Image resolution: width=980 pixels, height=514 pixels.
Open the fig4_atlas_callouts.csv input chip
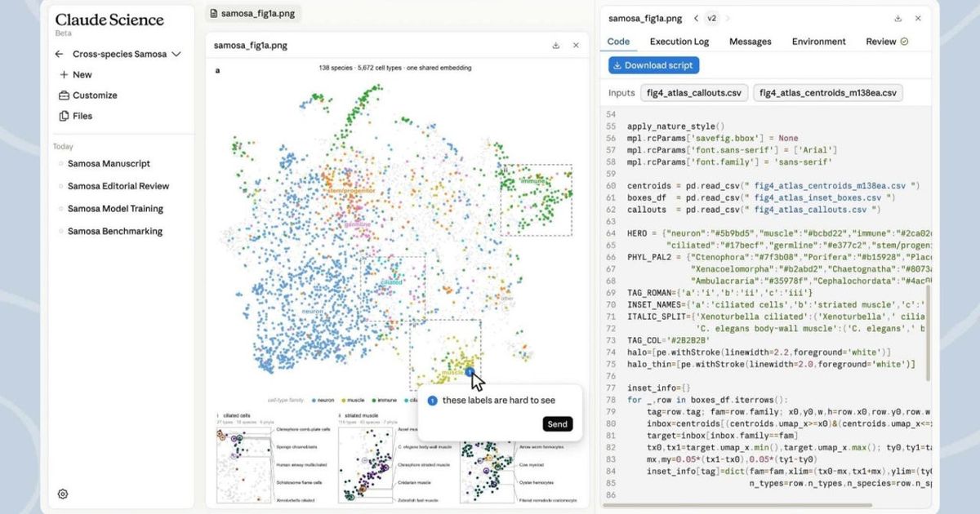(693, 93)
